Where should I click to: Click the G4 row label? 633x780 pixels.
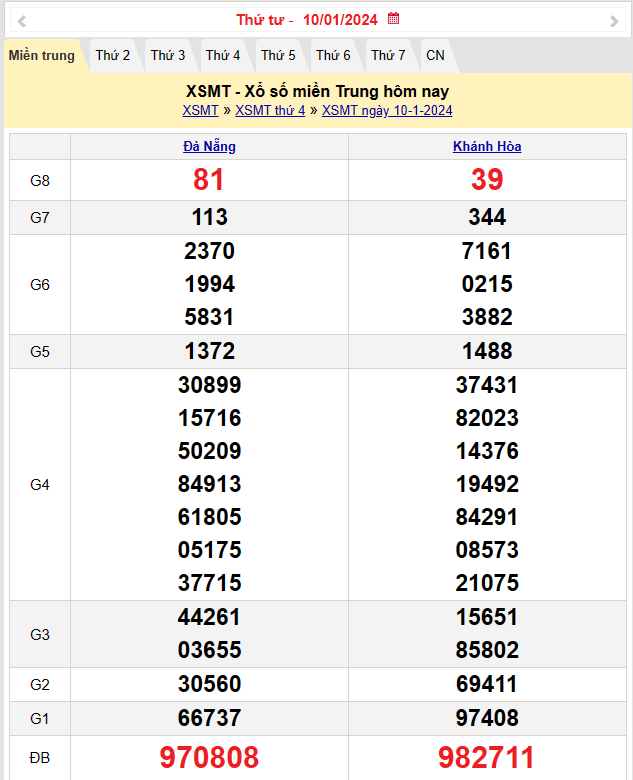(x=40, y=485)
